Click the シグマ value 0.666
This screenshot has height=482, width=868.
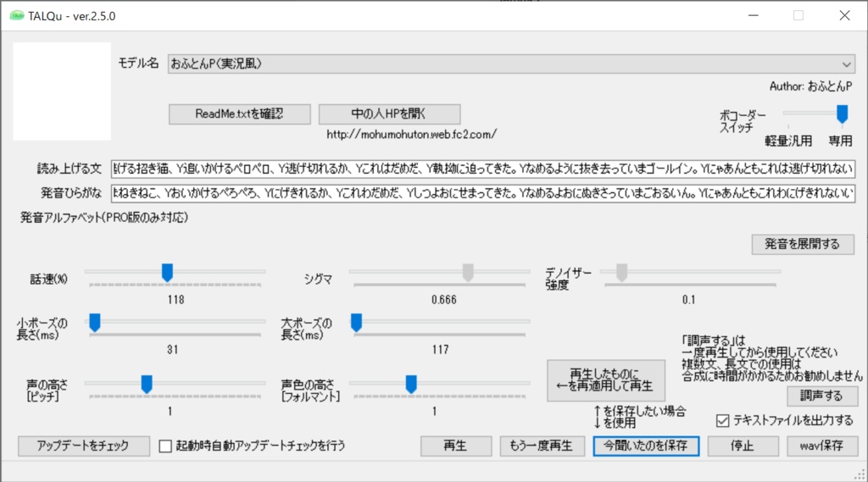(x=444, y=299)
